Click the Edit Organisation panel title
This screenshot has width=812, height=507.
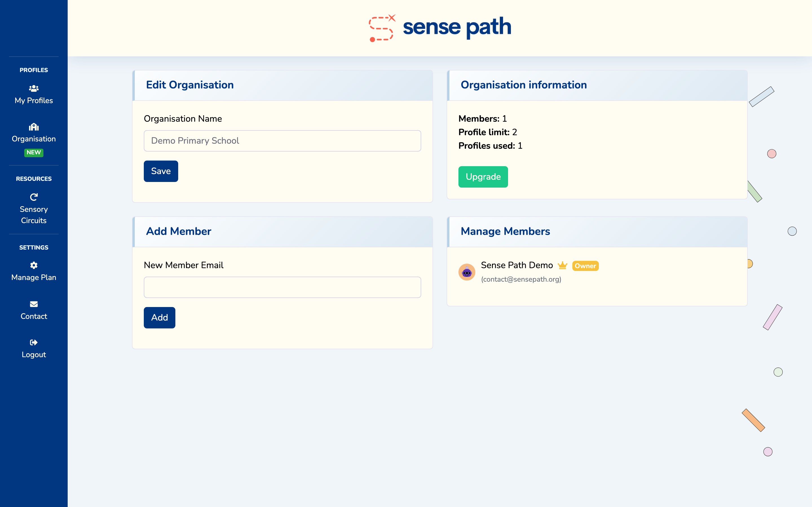(190, 85)
